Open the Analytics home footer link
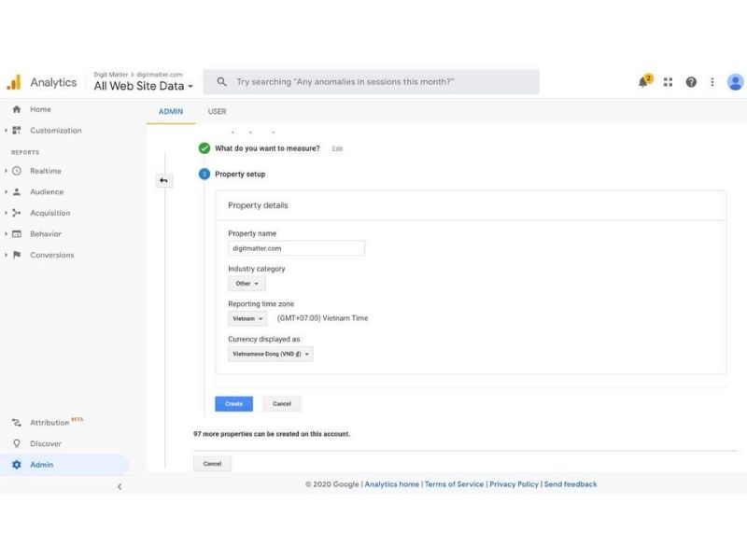The image size is (747, 560). click(x=391, y=483)
